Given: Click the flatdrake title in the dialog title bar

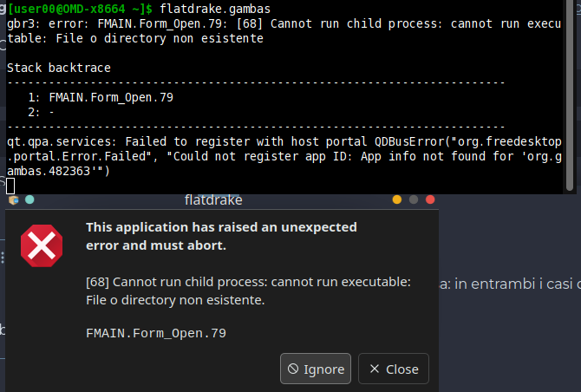Looking at the screenshot, I should click(x=213, y=200).
